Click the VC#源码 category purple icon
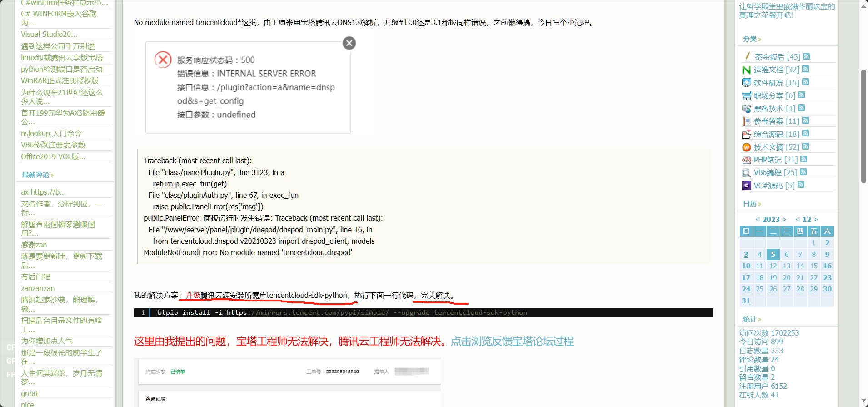868x407 pixels. click(x=746, y=186)
